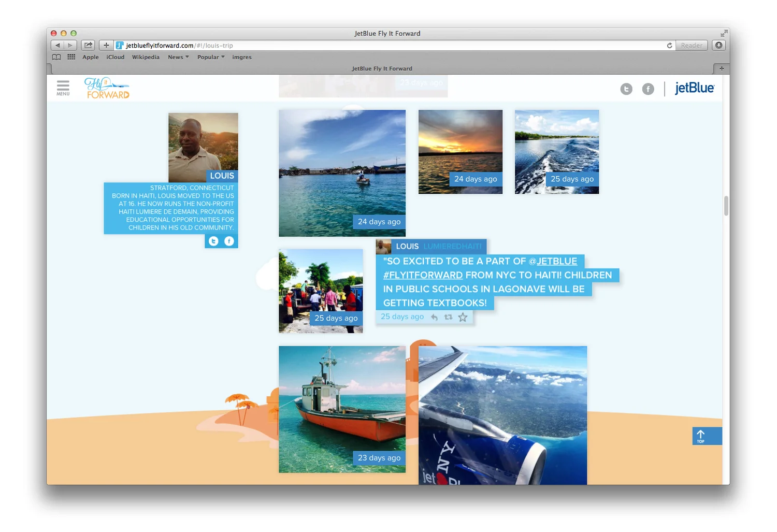This screenshot has width=777, height=532.
Task: Open the boat wake photo from 25 days ago
Action: [x=557, y=152]
